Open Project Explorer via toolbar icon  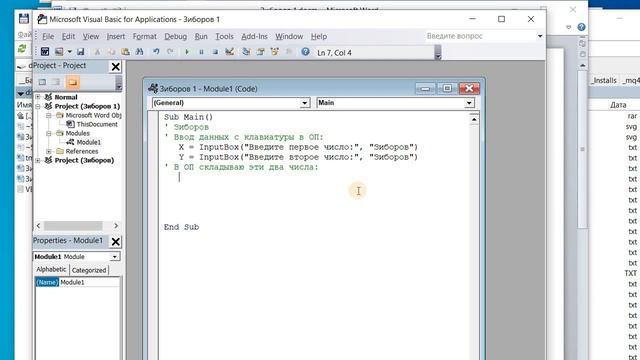tap(246, 52)
